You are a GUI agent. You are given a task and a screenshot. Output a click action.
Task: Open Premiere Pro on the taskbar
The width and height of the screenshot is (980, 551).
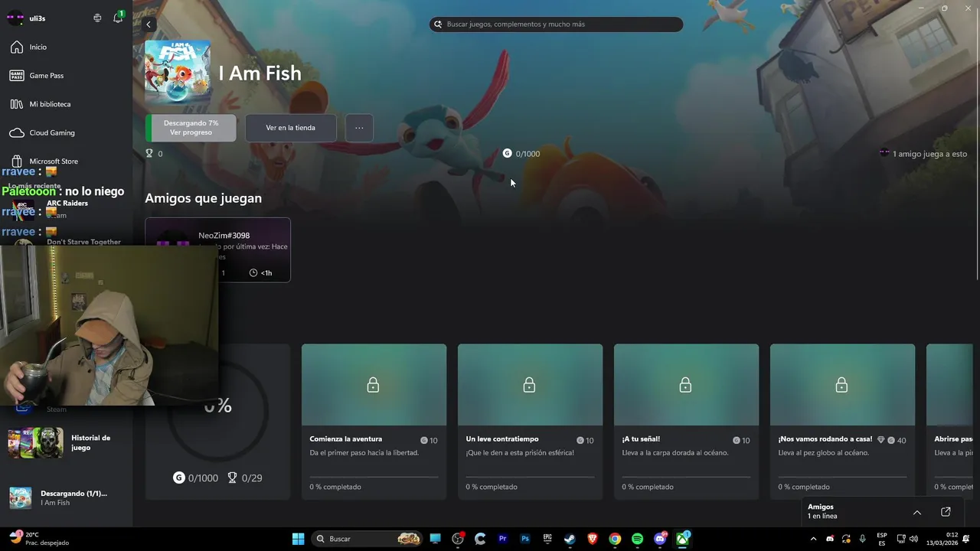click(x=502, y=539)
